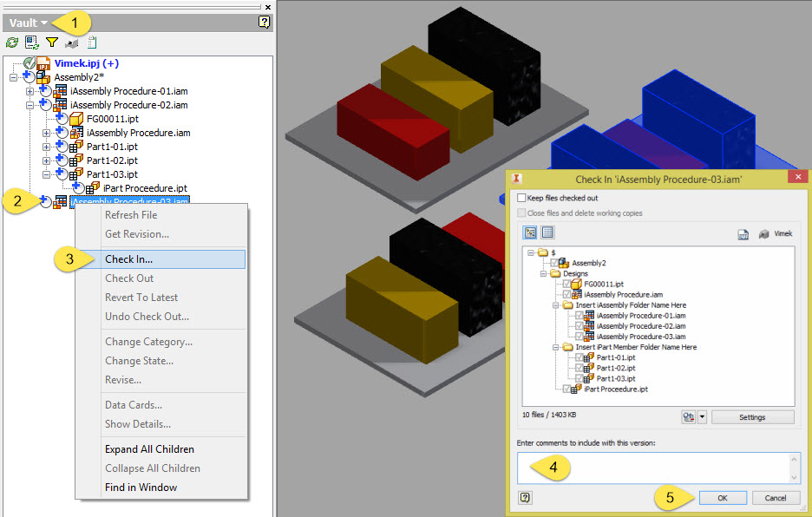Uncheck Part1-01.ipt in the dialog file tree
812x517 pixels.
pos(579,357)
